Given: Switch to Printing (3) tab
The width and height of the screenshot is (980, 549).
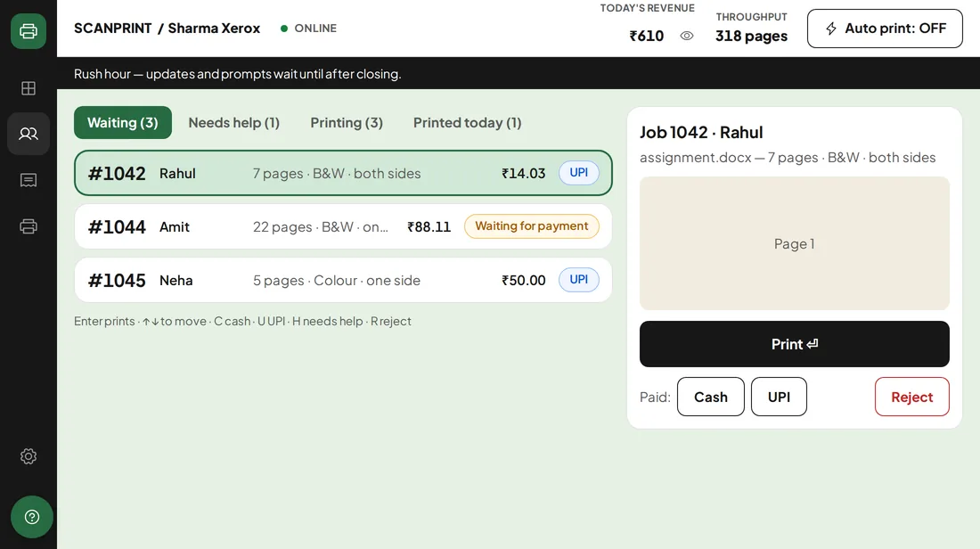Looking at the screenshot, I should click(x=347, y=123).
